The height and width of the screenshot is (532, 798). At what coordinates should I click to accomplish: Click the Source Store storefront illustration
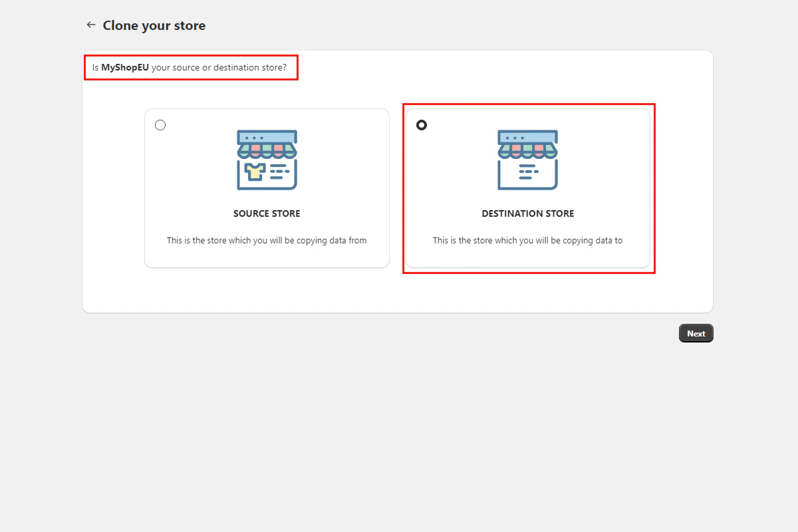[x=266, y=160]
